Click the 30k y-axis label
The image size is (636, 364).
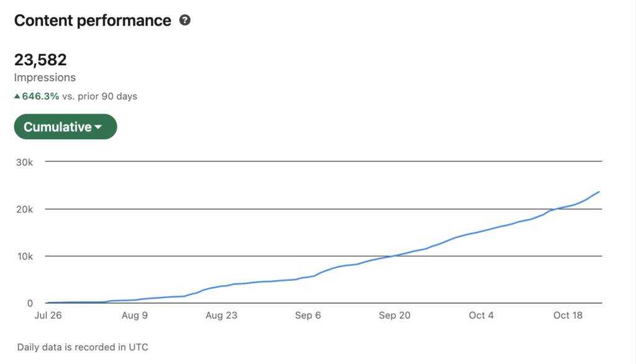click(25, 162)
